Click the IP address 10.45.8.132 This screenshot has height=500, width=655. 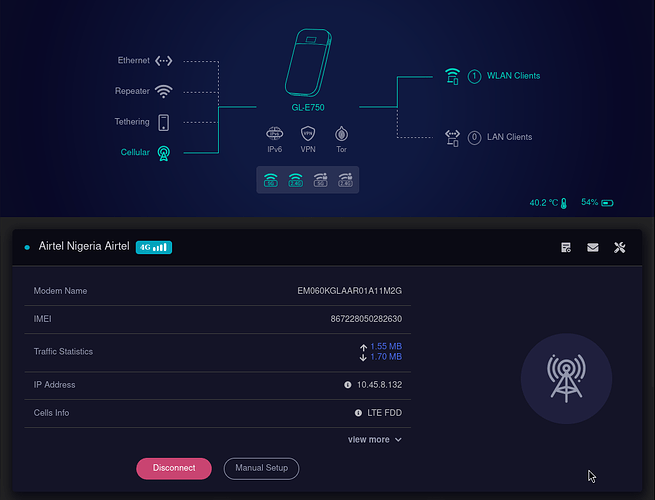[379, 385]
